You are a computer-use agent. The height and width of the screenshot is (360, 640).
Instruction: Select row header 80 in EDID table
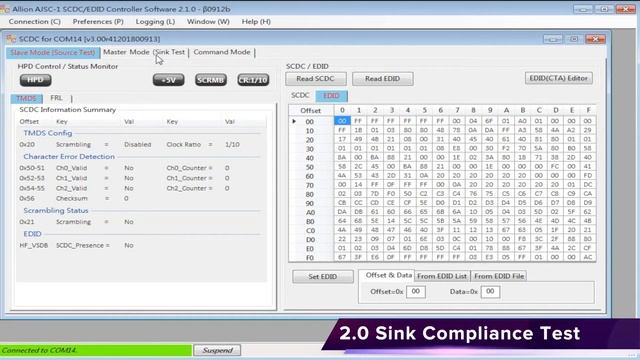[310, 195]
